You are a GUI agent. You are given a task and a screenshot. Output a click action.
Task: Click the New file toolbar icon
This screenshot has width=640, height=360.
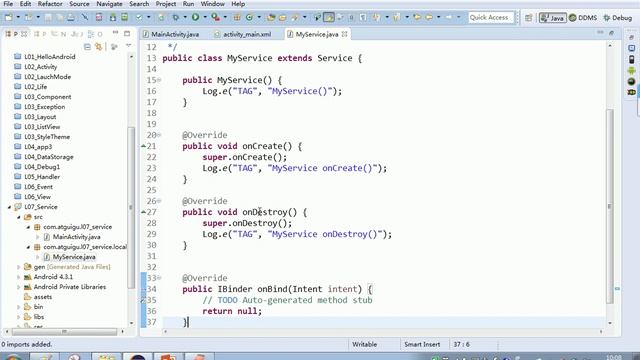9,17
